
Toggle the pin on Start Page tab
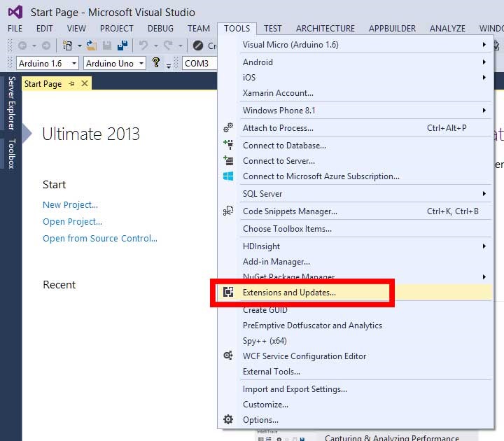click(71, 84)
